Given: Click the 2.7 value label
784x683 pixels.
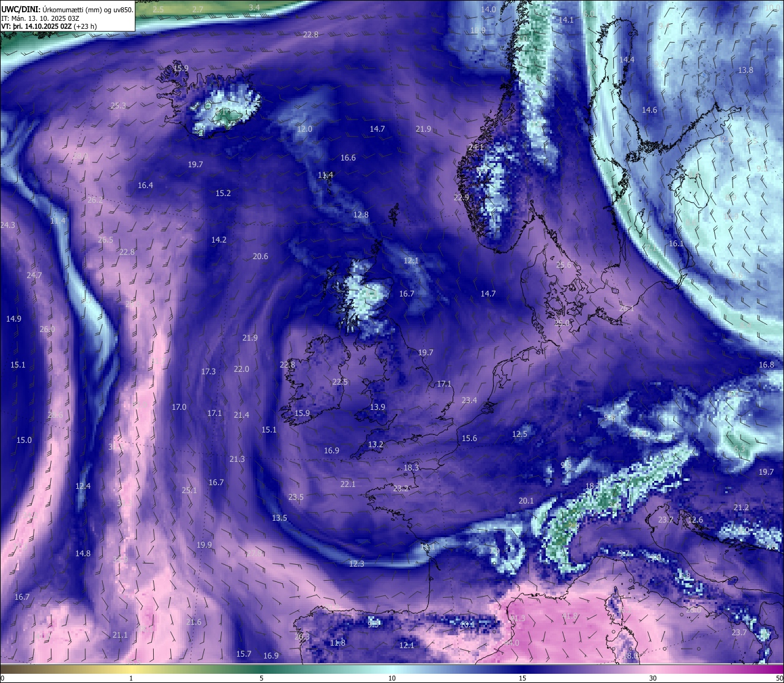Looking at the screenshot, I should [197, 9].
